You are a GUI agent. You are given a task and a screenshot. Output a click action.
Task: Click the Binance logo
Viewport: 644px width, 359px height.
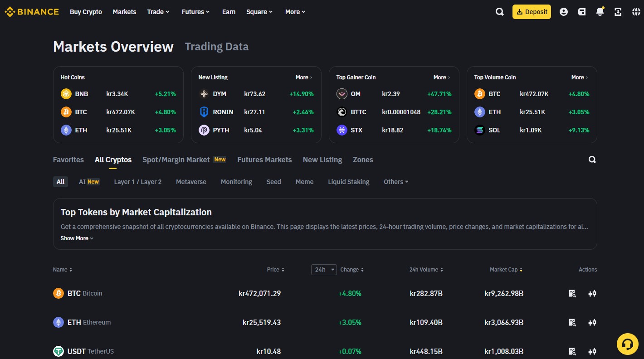(32, 12)
